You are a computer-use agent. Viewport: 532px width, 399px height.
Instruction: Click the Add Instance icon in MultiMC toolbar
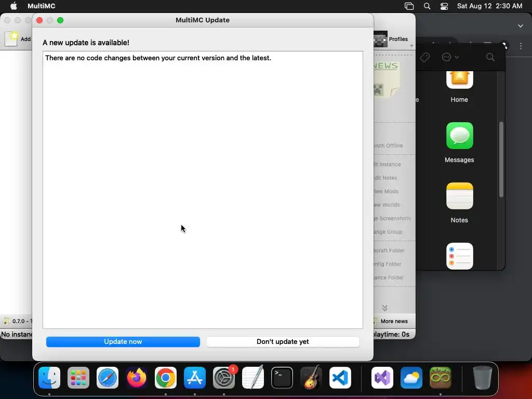(x=11, y=38)
